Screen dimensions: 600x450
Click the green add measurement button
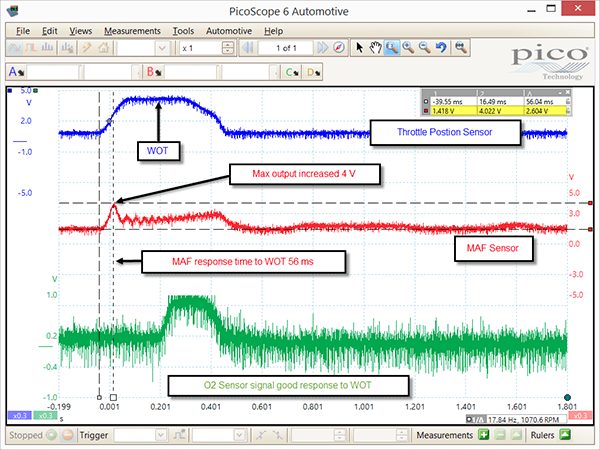tap(484, 435)
